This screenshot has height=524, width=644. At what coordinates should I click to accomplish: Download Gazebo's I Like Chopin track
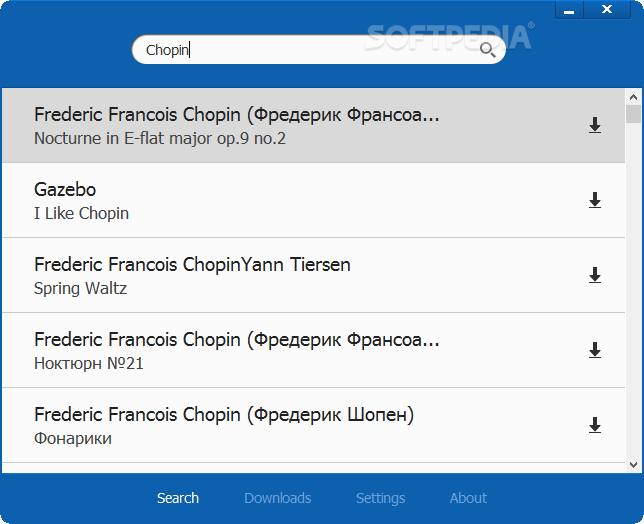[595, 200]
